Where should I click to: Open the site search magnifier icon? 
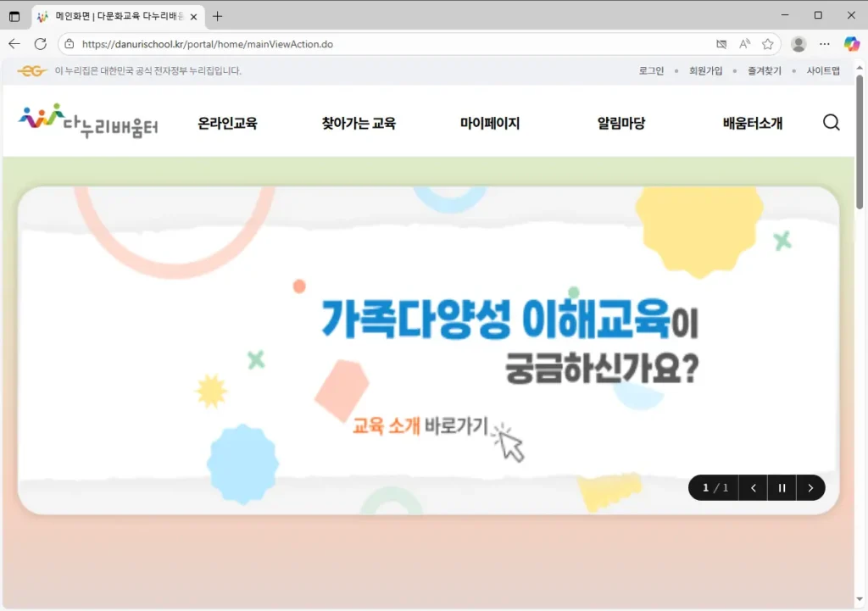tap(831, 123)
